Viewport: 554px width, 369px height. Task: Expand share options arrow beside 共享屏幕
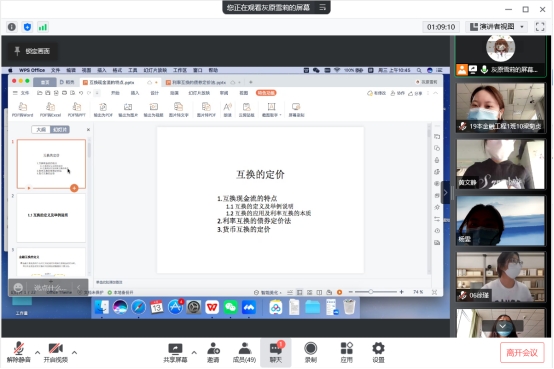[x=194, y=352]
